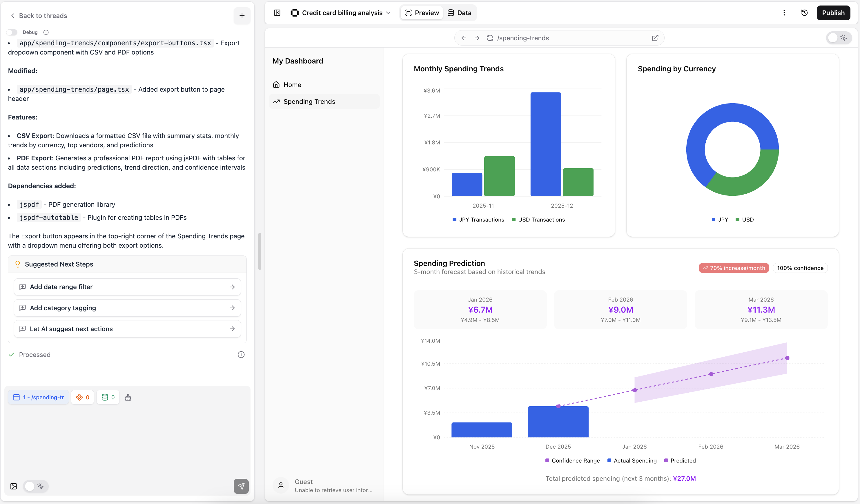
Task: Click the Publish button
Action: tap(833, 13)
